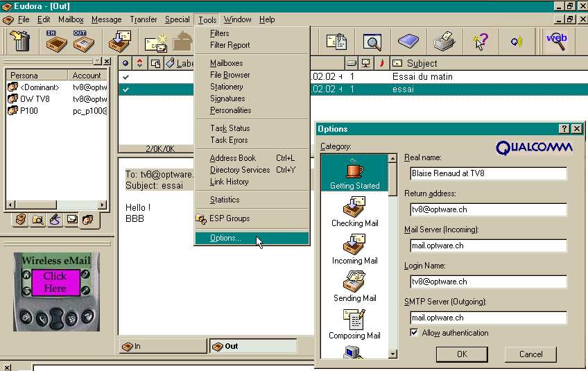Click the speaker toolbar icon
The image size is (588, 371).
point(517,42)
